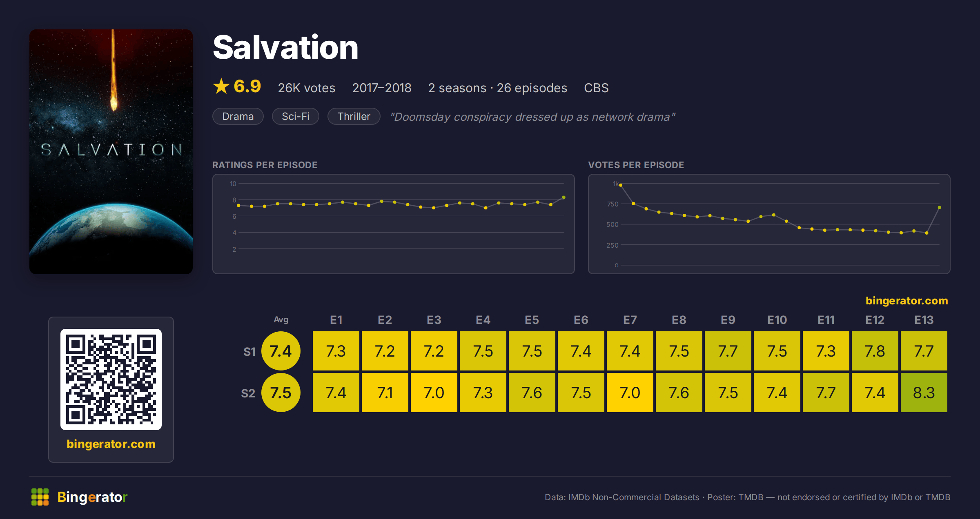Click first point in votes chart
The height and width of the screenshot is (519, 980).
(x=621, y=185)
